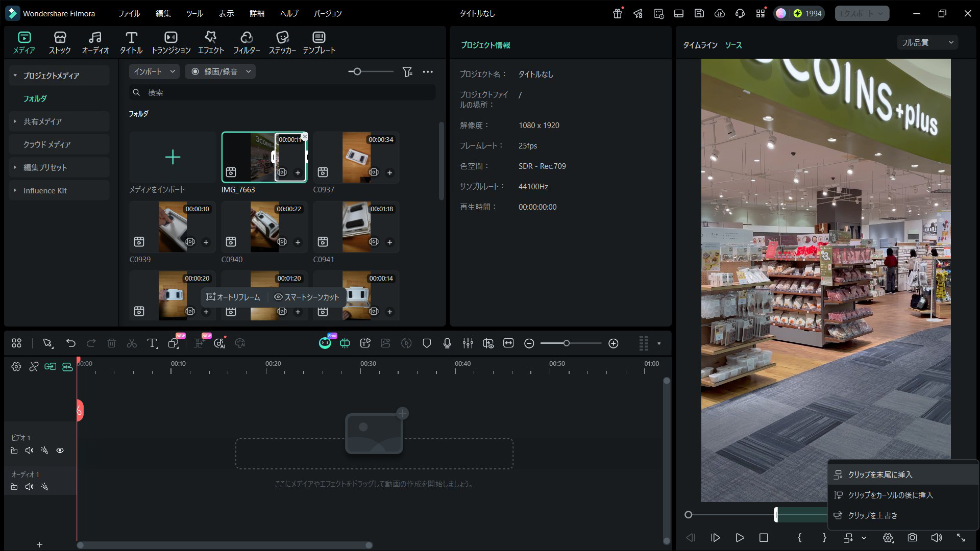The height and width of the screenshot is (551, 980).
Task: Select the insert clip at end option
Action: point(880,474)
